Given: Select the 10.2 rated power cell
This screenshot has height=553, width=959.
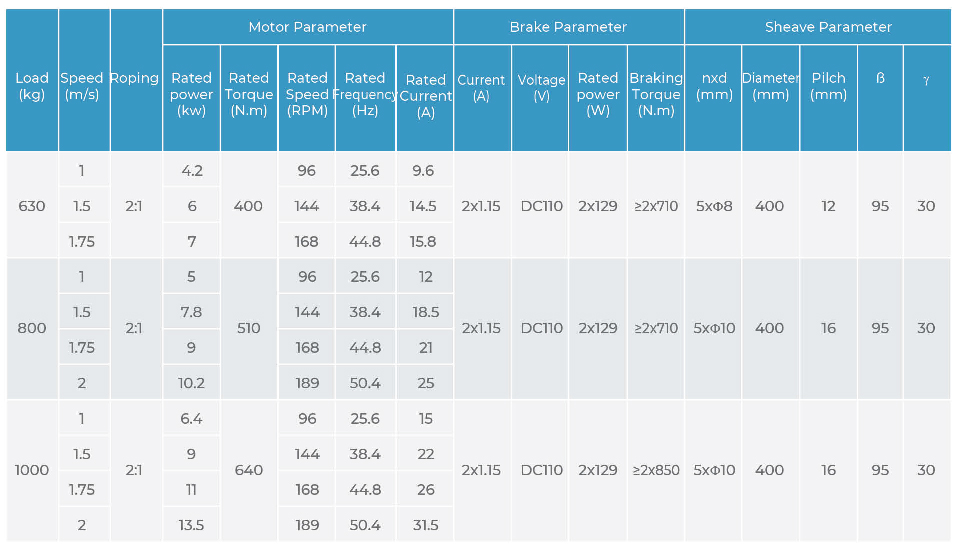Looking at the screenshot, I should tap(192, 383).
